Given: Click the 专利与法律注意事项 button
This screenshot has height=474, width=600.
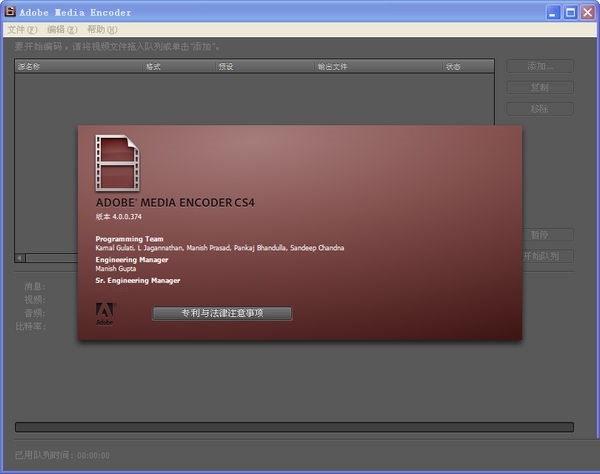Looking at the screenshot, I should tap(222, 313).
